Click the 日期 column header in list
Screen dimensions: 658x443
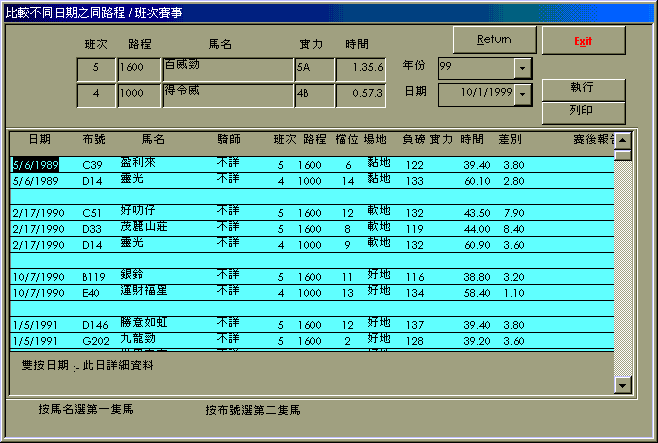point(40,139)
